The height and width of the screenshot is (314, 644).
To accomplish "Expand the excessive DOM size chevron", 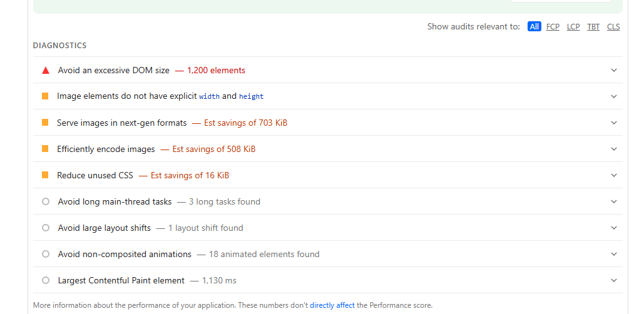I will point(614,70).
